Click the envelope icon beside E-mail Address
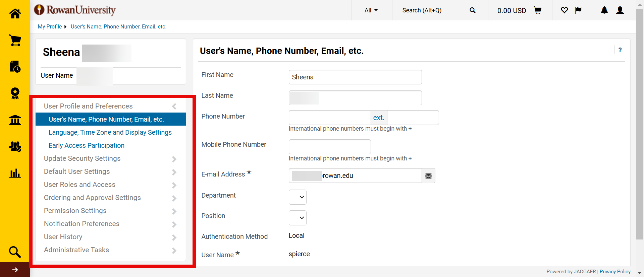This screenshot has width=644, height=277. [428, 176]
